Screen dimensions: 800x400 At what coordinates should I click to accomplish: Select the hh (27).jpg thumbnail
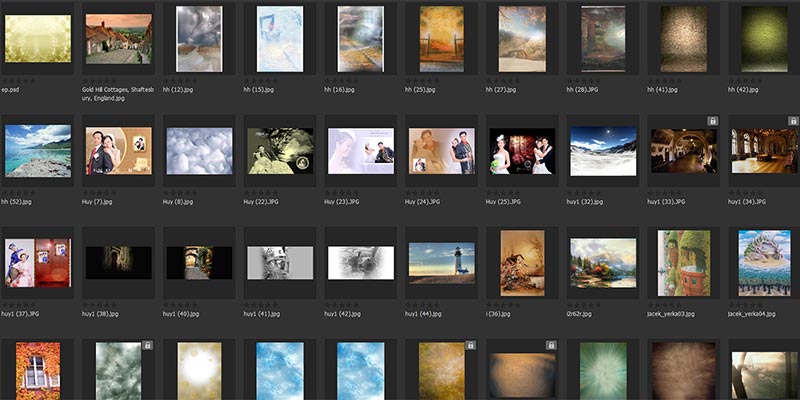coord(522,39)
